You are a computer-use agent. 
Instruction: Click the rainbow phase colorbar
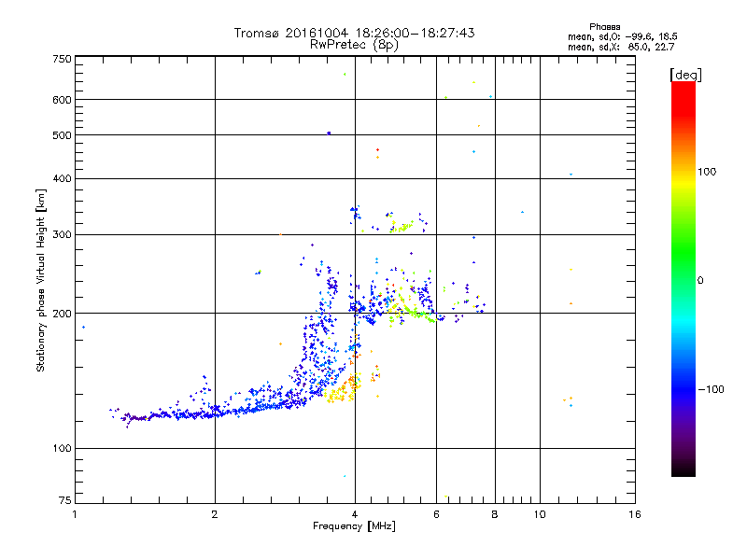pos(684,278)
